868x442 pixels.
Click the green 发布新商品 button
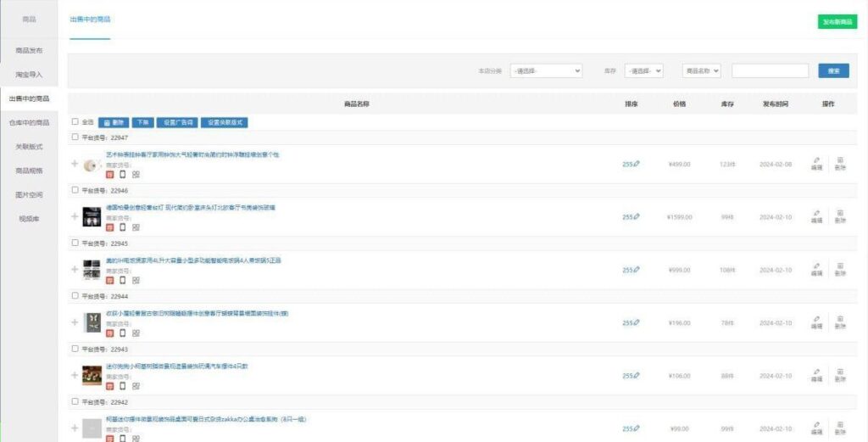(837, 22)
